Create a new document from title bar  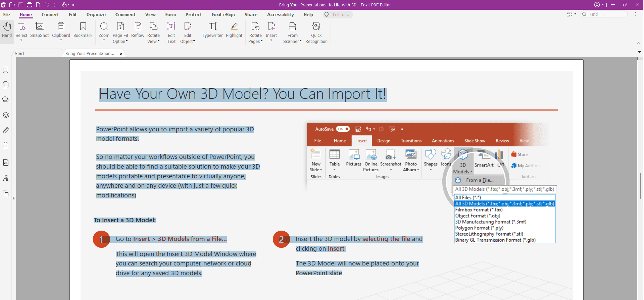coord(38,5)
